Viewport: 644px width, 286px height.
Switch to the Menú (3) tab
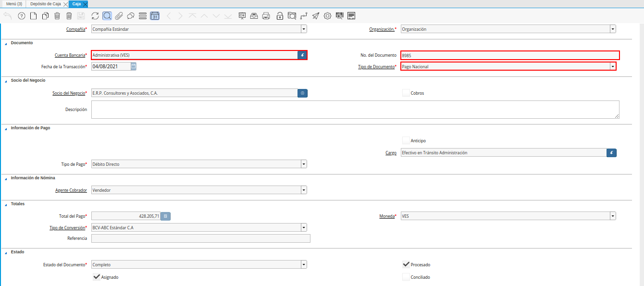tap(14, 4)
